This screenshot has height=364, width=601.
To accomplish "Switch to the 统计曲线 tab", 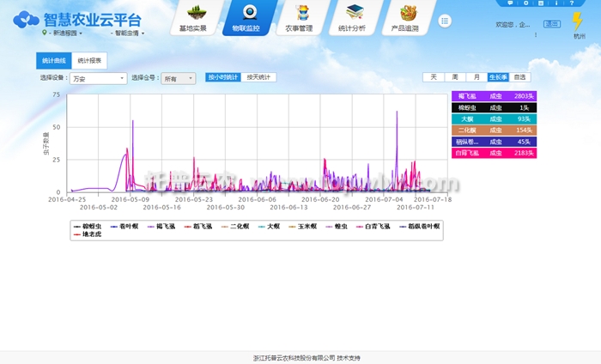I will point(53,61).
